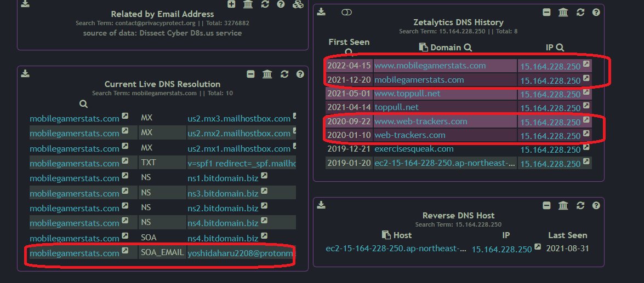
Task: Open help for Zetalytics DNS History panel
Action: (x=596, y=12)
